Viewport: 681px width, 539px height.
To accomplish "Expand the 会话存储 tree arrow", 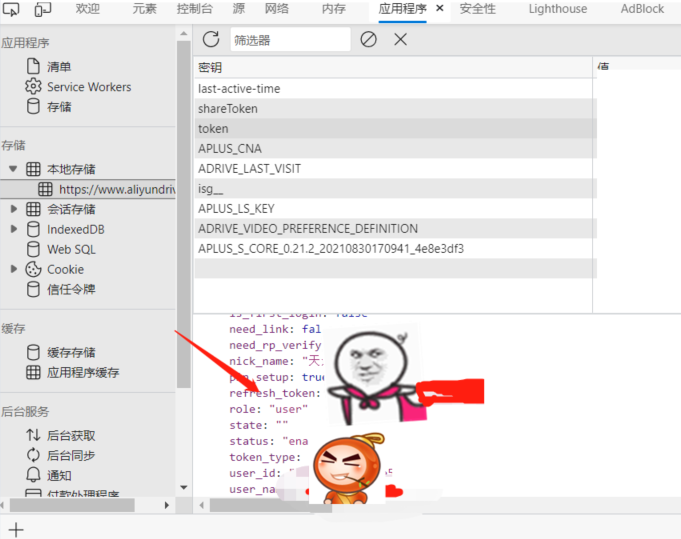I will pyautogui.click(x=13, y=209).
